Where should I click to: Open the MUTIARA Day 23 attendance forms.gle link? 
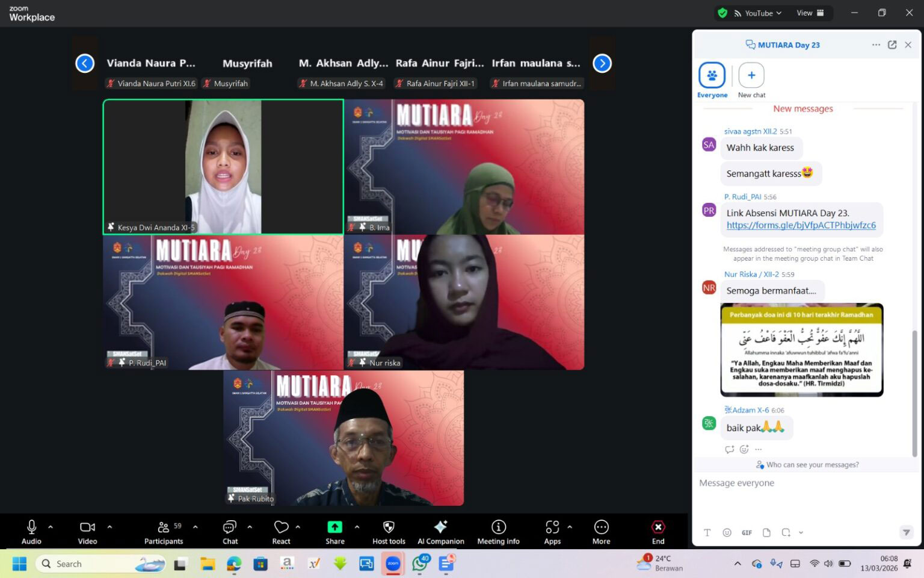point(801,225)
